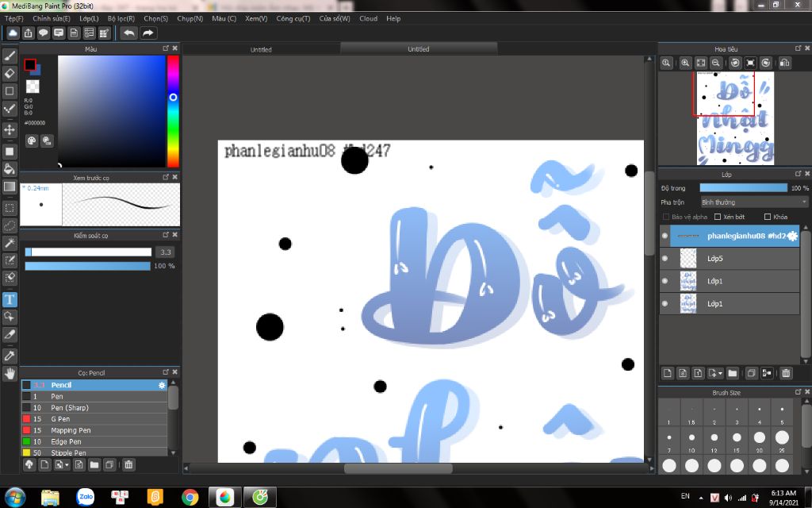This screenshot has height=508, width=812.
Task: Delete brush with brush panel trash icon
Action: [x=129, y=465]
